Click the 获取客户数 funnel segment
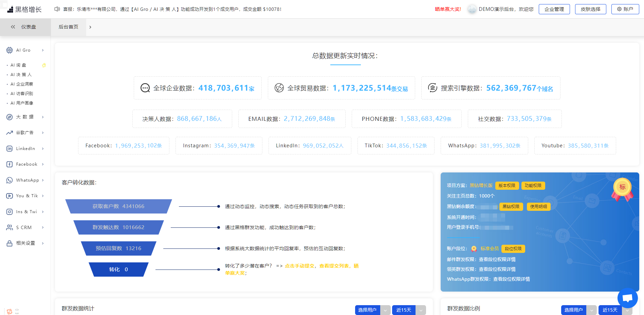644x315 pixels. coord(118,206)
